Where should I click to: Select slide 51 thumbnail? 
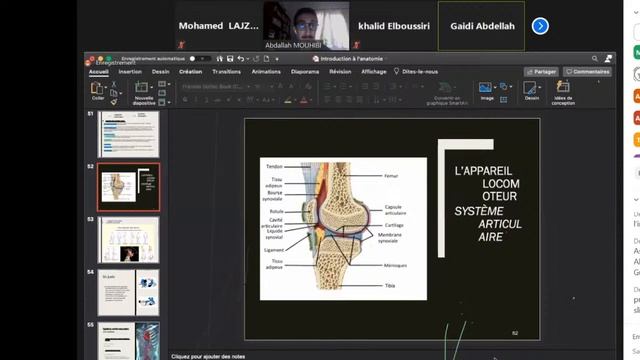pos(129,134)
